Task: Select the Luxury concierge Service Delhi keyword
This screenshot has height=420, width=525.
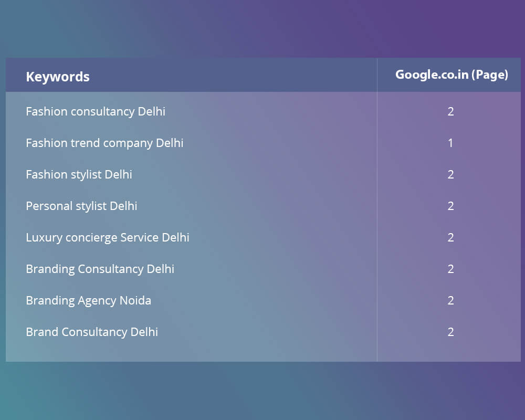Action: [108, 237]
